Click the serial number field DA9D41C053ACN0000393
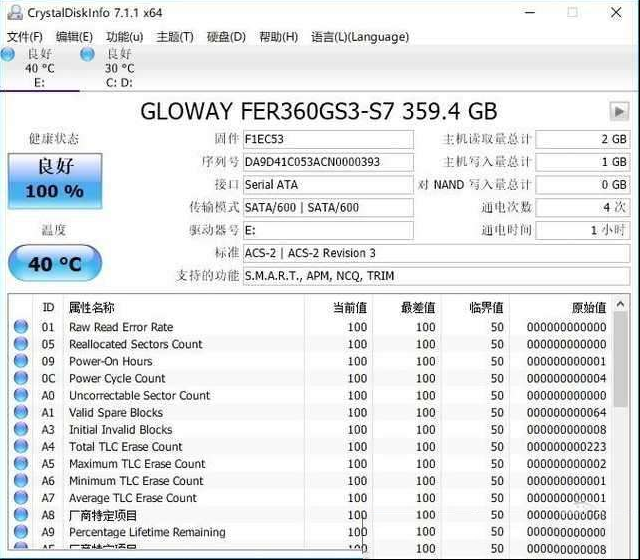Screen dimensions: 640x560 328,162
